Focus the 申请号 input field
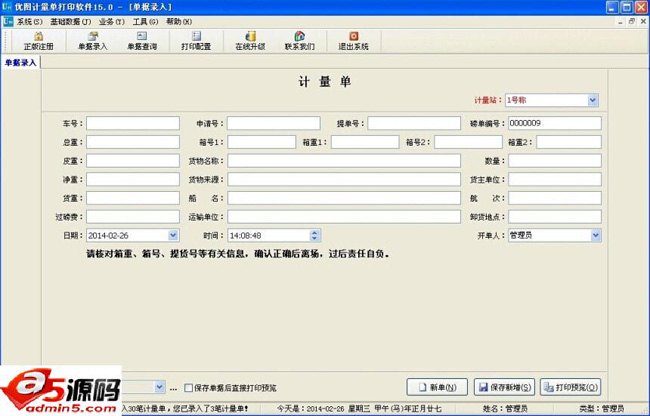 pyautogui.click(x=274, y=123)
